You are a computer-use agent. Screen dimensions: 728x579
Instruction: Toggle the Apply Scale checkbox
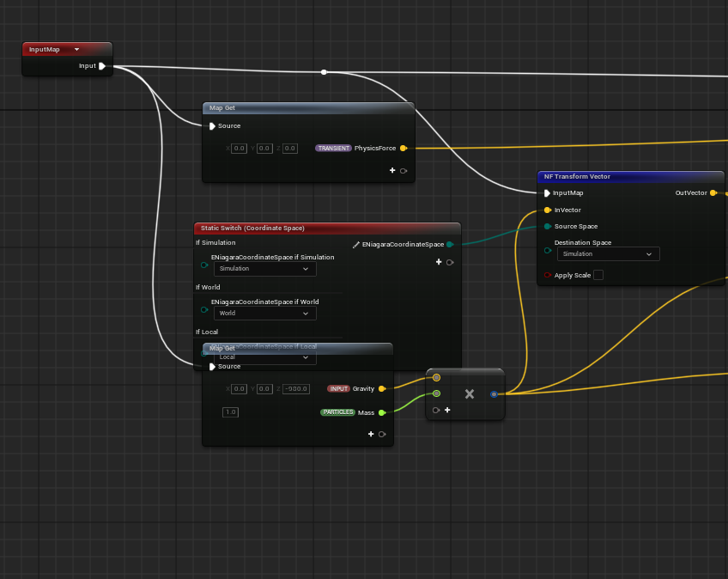pyautogui.click(x=598, y=275)
